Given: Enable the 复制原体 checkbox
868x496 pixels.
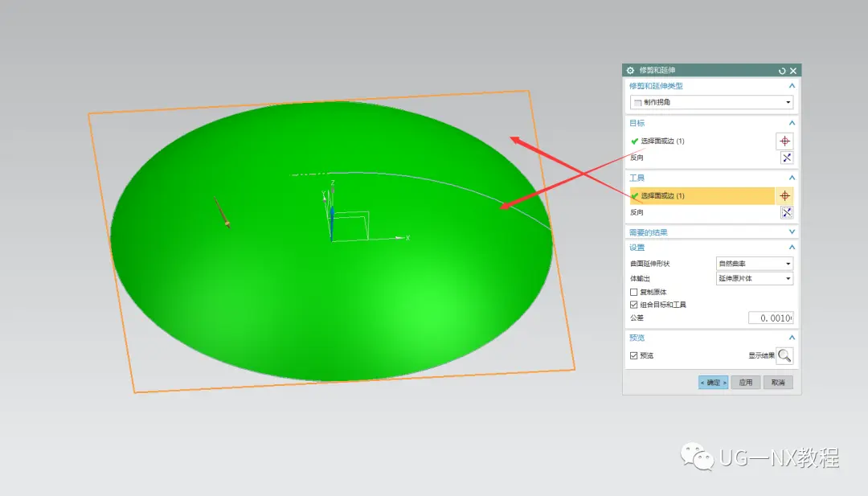Looking at the screenshot, I should click(x=634, y=292).
